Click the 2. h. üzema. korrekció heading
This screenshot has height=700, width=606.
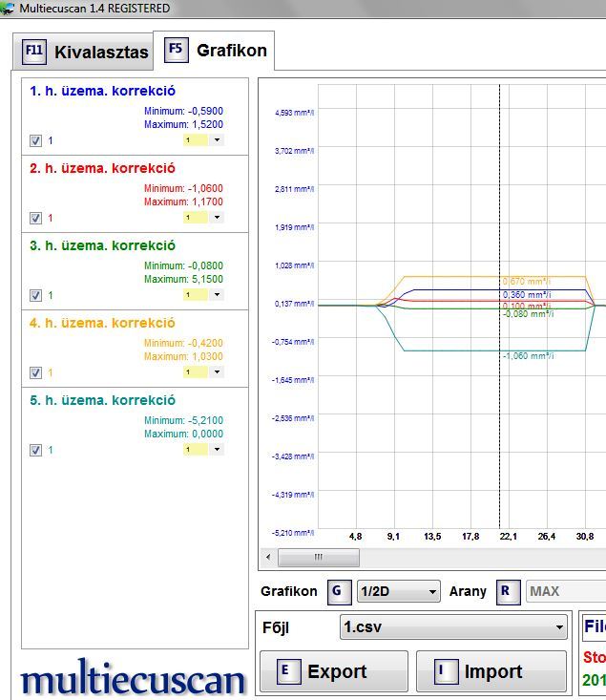coord(103,168)
